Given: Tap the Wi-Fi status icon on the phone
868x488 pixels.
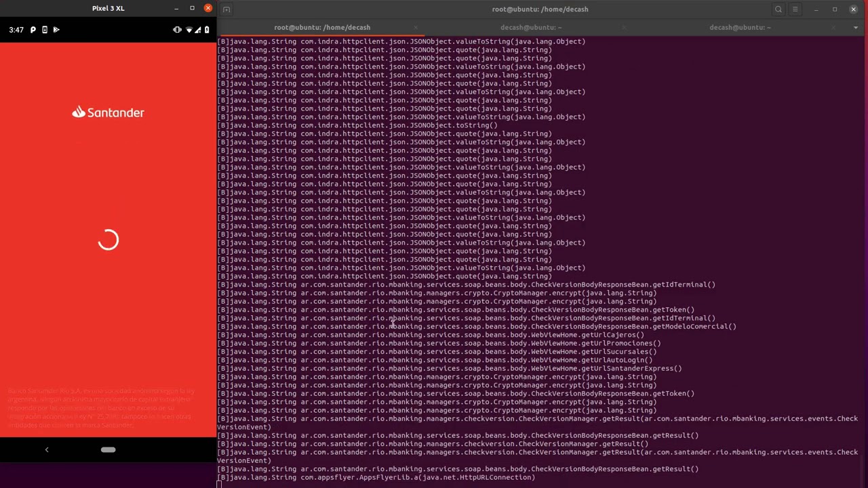Looking at the screenshot, I should 189,30.
